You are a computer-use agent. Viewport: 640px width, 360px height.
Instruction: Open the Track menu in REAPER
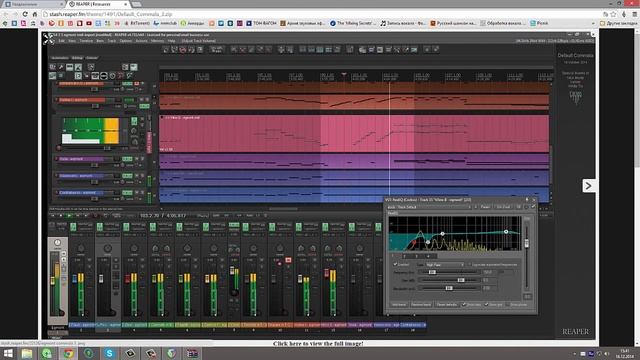[x=111, y=41]
